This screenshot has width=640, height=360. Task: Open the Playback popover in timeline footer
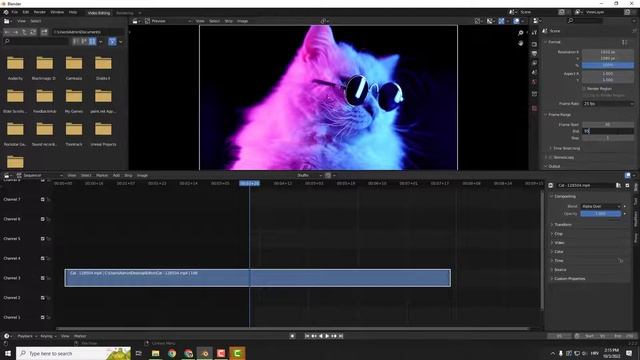[x=27, y=336]
